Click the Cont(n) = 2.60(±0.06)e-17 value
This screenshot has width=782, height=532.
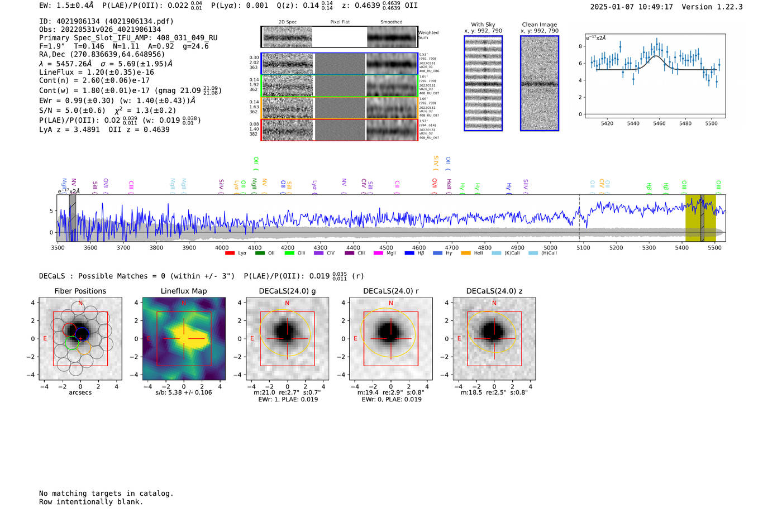94,80
